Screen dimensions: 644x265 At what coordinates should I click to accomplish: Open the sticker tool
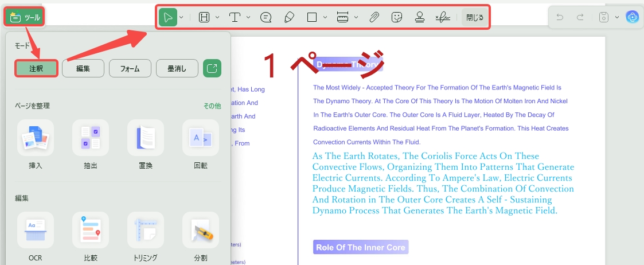point(396,17)
